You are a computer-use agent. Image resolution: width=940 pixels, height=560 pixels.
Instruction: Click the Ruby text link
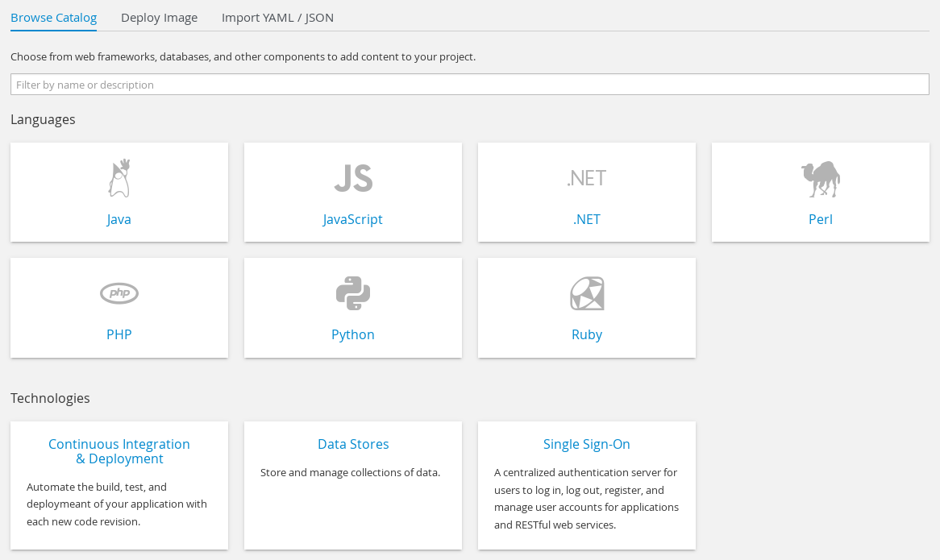pyautogui.click(x=586, y=334)
